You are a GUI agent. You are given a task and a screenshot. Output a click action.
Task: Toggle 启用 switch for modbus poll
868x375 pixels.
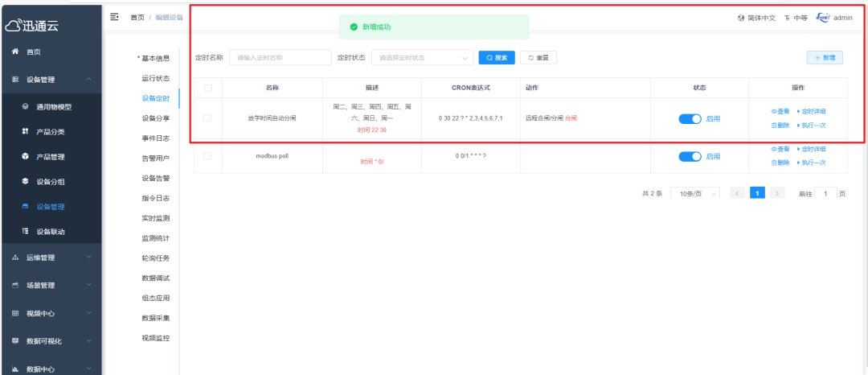(x=690, y=157)
